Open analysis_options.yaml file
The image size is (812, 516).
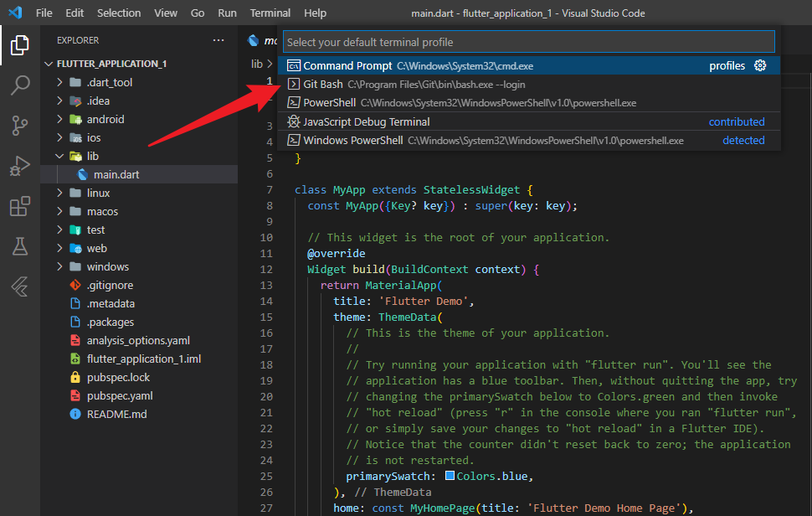click(139, 340)
